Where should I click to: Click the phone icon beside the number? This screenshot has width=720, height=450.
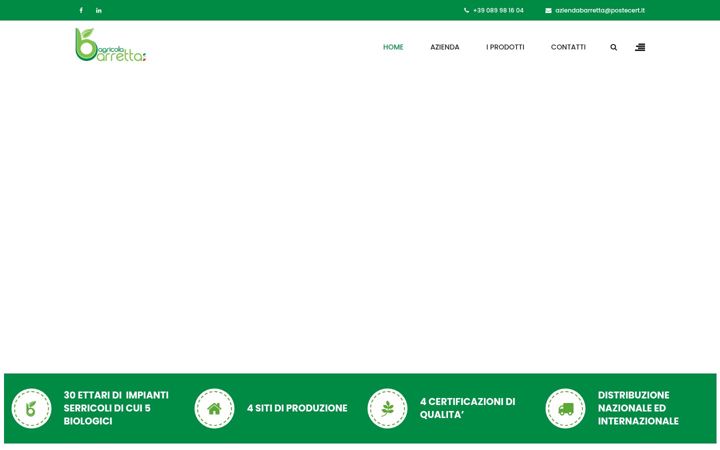tap(467, 10)
